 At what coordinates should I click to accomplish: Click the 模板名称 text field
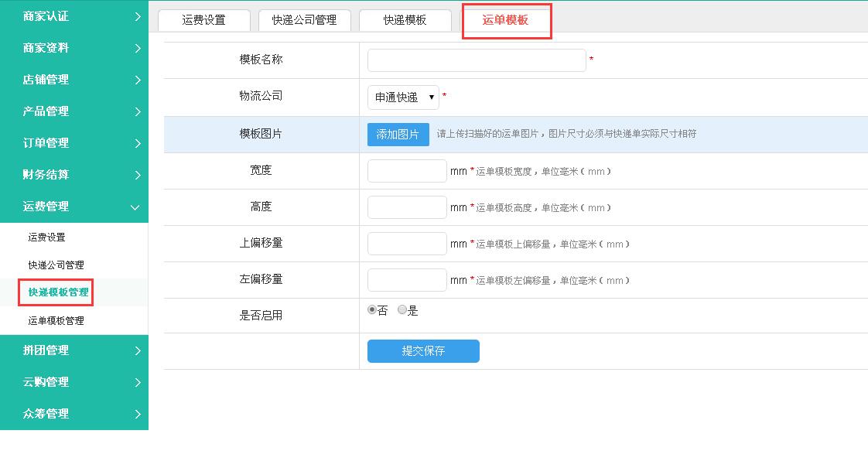(x=477, y=60)
